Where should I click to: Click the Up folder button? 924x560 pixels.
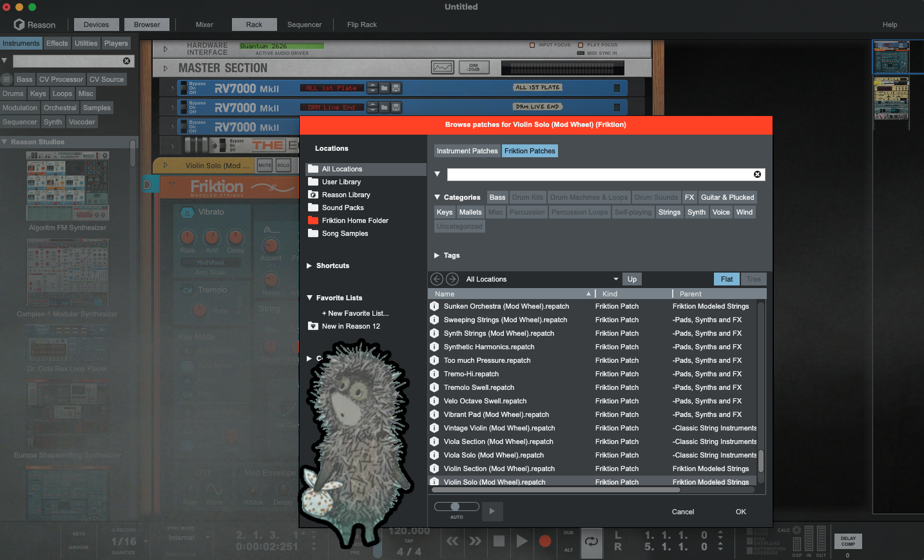pos(632,279)
